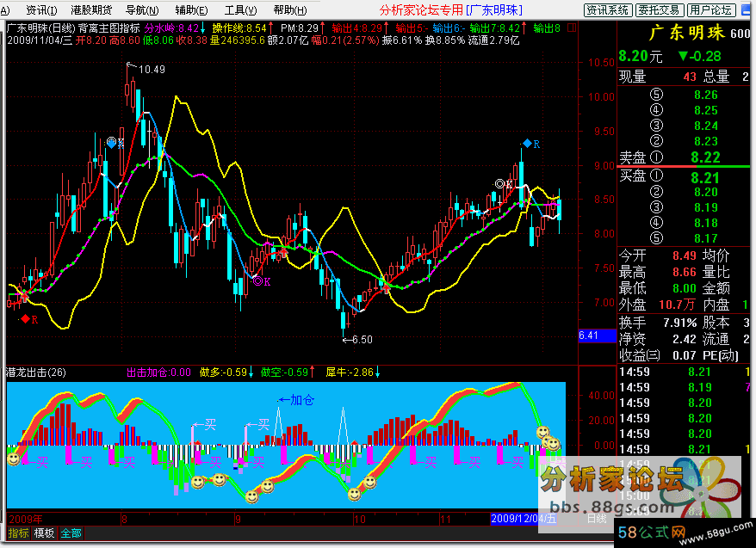This screenshot has width=756, height=548.
Task: Open the 帮助(H) menu
Action: (290, 9)
